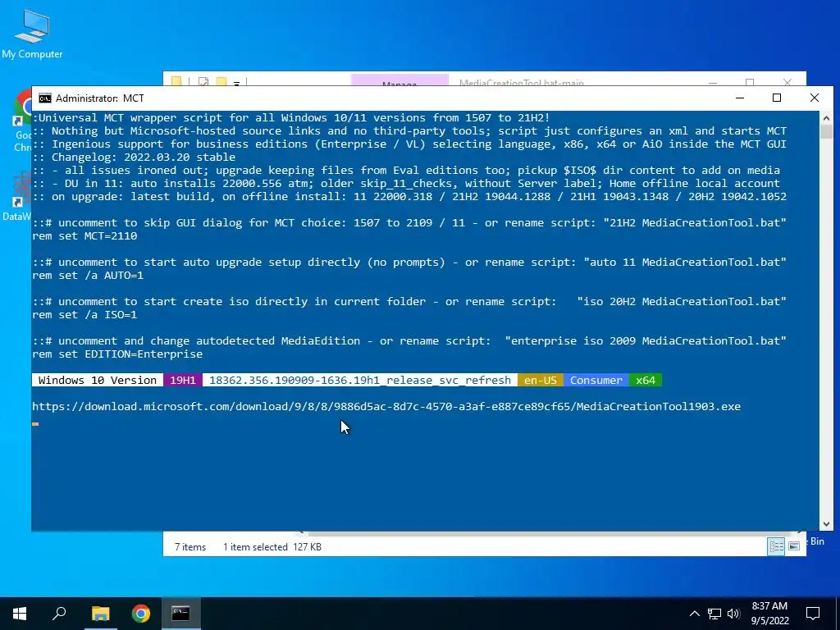Open the Windows Start menu

click(x=20, y=614)
